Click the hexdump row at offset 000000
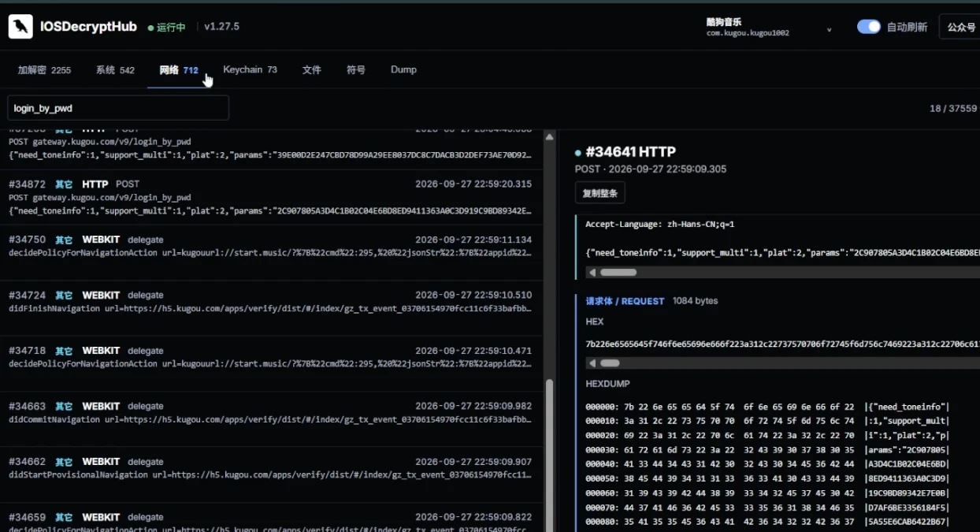The image size is (980, 532). click(x=767, y=407)
